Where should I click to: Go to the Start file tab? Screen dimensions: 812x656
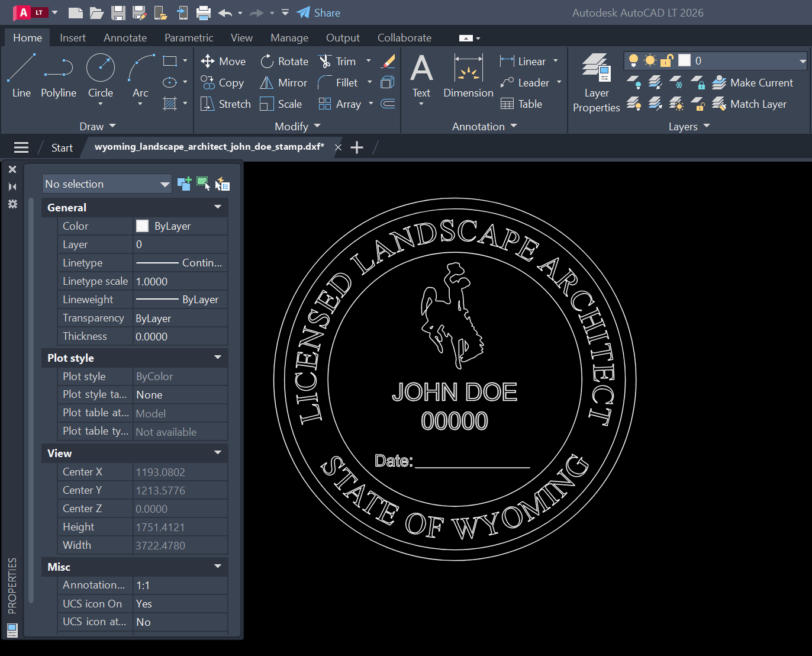(x=62, y=147)
